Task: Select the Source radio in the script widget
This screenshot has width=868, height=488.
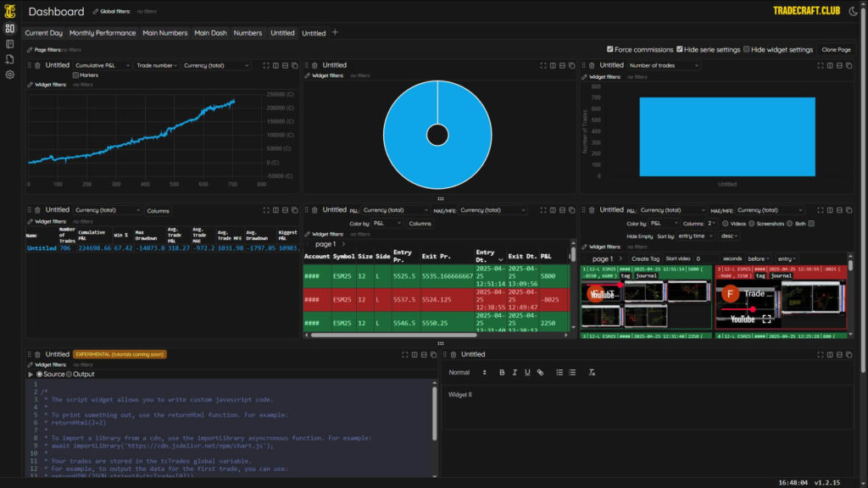Action: (40, 374)
